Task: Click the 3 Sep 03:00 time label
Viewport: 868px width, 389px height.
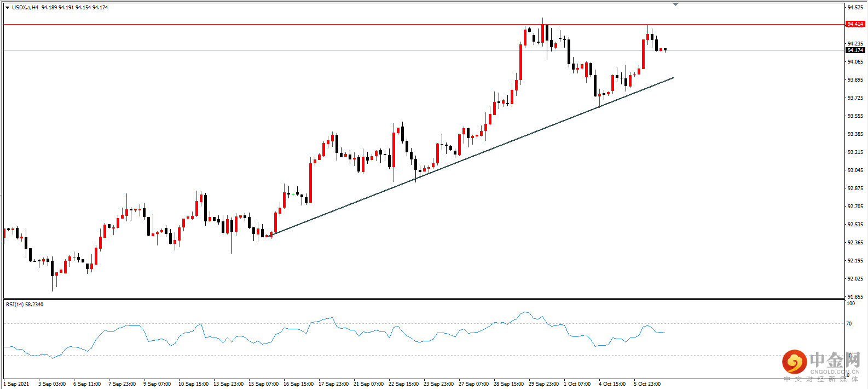Action: [52, 384]
